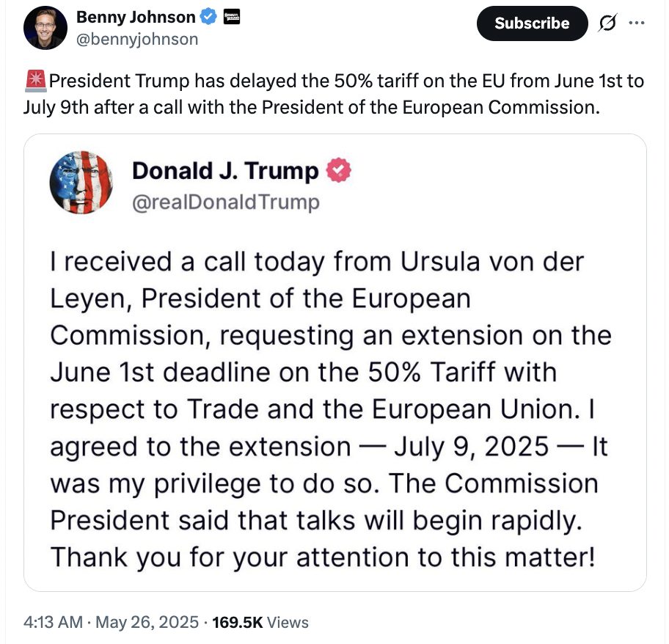Open the @realDonaldTrump handle

click(x=225, y=202)
